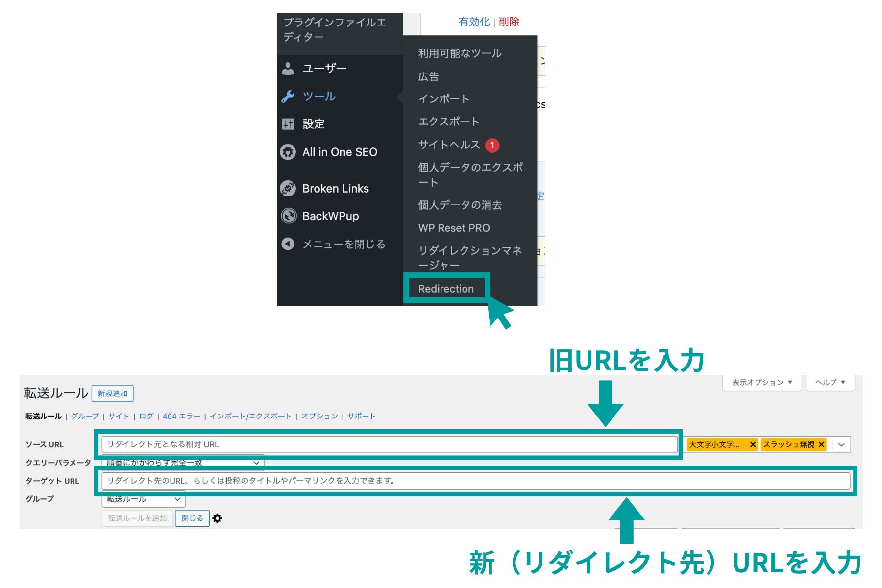This screenshot has width=882, height=588.
Task: Switch to 転送ルール tab
Action: [x=44, y=416]
